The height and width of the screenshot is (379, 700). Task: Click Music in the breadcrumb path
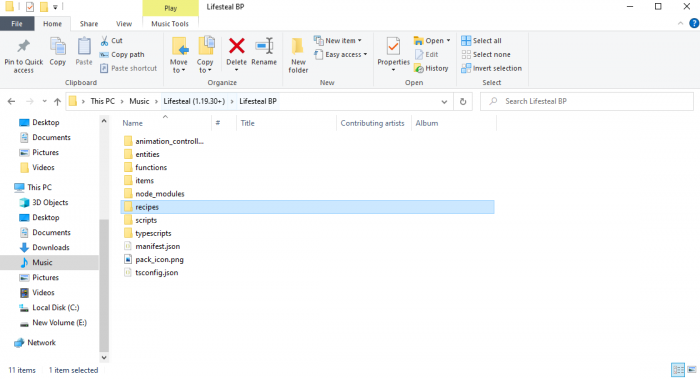(x=139, y=101)
